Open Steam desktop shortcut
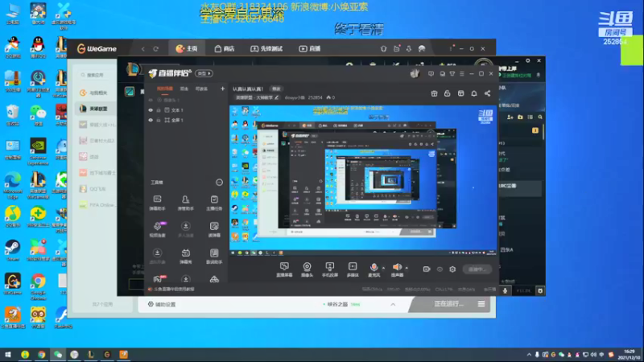The height and width of the screenshot is (362, 644). pos(13,251)
